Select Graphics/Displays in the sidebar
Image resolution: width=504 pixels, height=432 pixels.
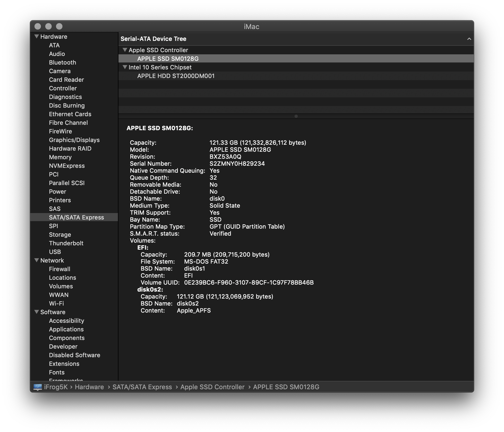click(x=74, y=140)
